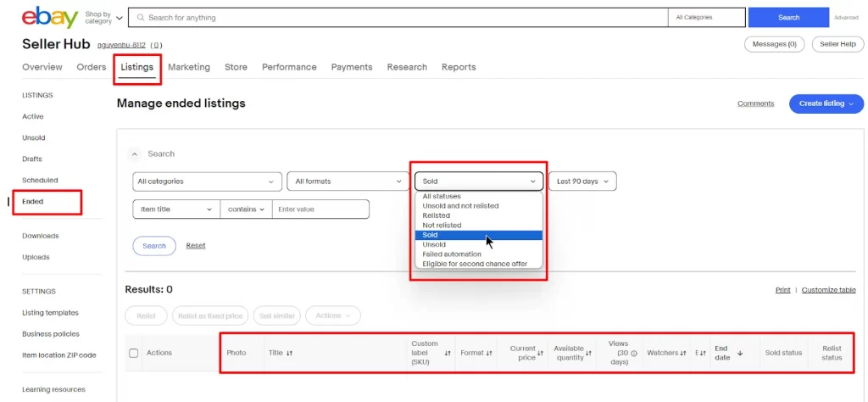This screenshot has width=868, height=402.
Task: Click the eBay logo
Action: (x=50, y=17)
